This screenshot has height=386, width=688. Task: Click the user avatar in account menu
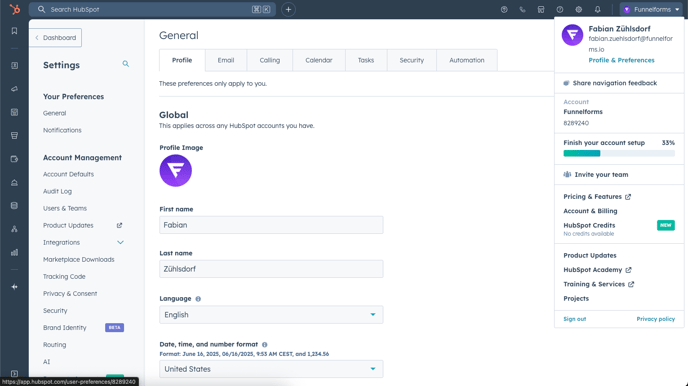572,35
